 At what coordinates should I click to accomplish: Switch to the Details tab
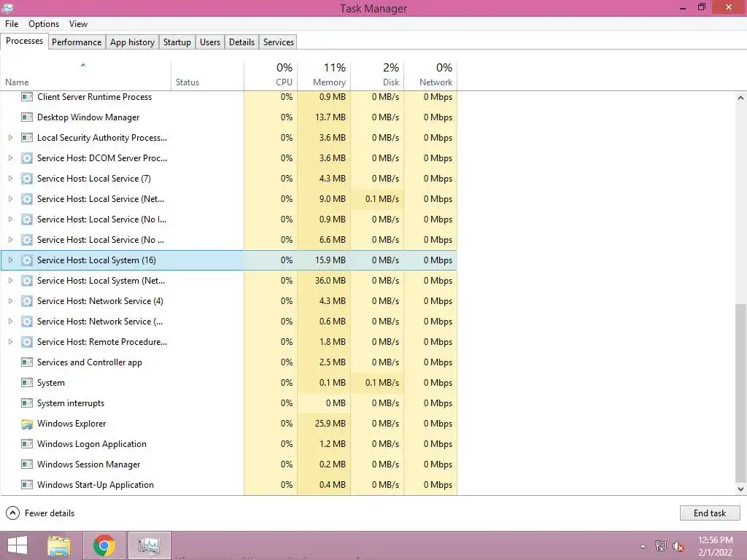click(x=241, y=42)
